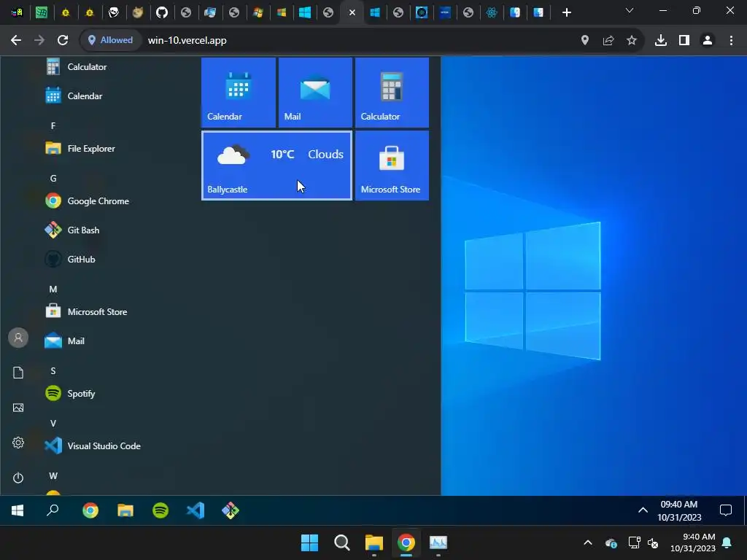Jump to letter W section header
This screenshot has width=747, height=560.
[53, 475]
